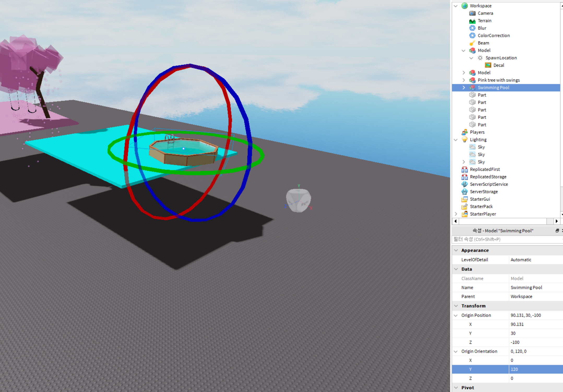The image size is (563, 392).
Task: Select the Beam object icon
Action: pyautogui.click(x=472, y=43)
